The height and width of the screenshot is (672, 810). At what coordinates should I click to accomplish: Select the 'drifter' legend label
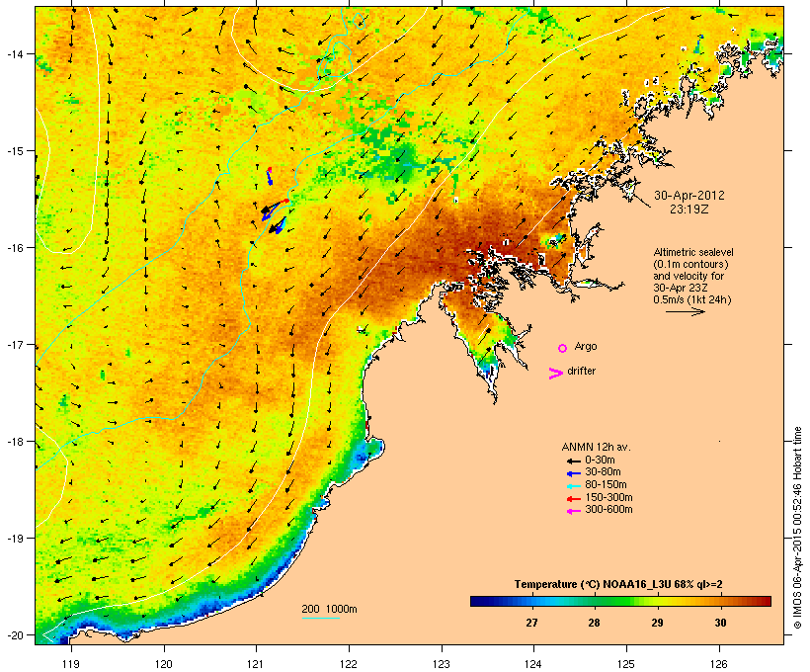[581, 371]
